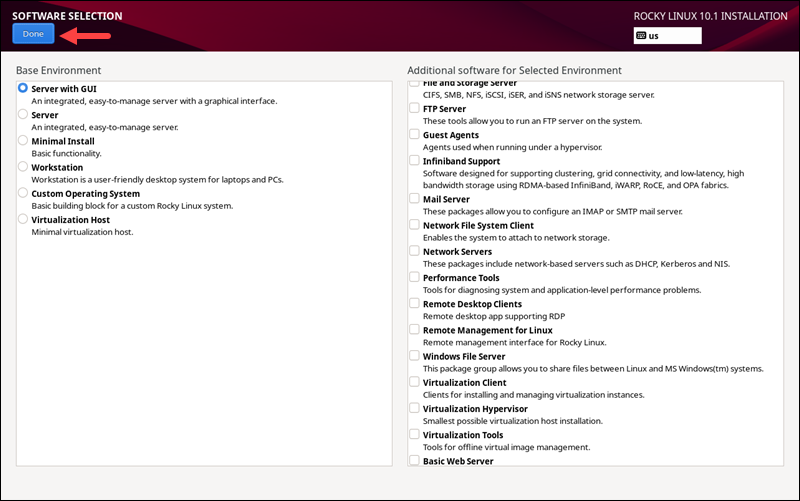Check Virtualization Hypervisor add-on

point(414,408)
